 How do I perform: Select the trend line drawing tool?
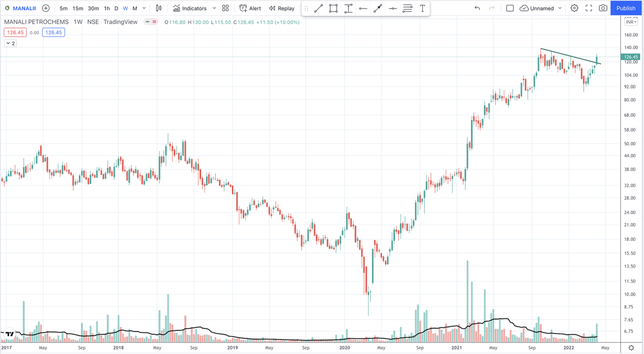(318, 8)
